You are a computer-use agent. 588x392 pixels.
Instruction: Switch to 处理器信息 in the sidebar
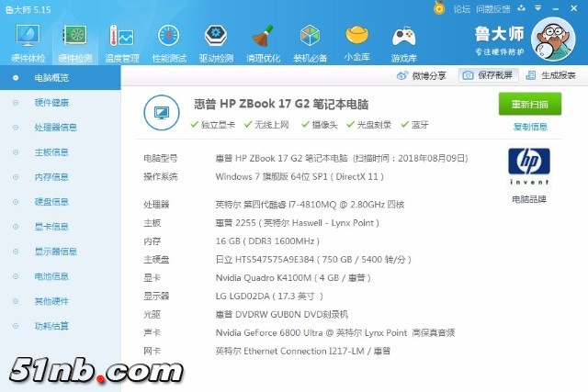[x=55, y=128]
